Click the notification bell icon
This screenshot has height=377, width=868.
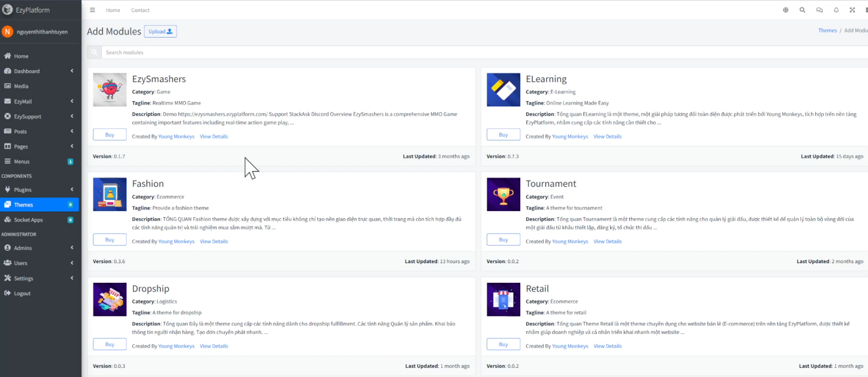tap(836, 10)
